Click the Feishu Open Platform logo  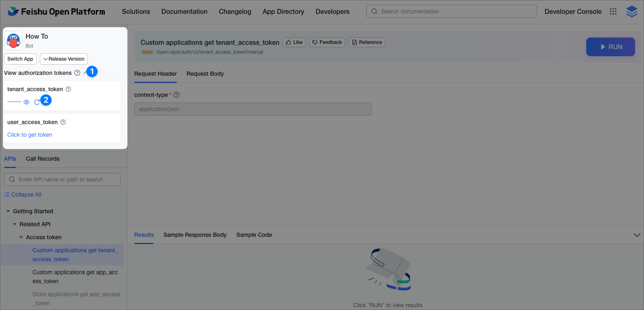click(x=57, y=11)
